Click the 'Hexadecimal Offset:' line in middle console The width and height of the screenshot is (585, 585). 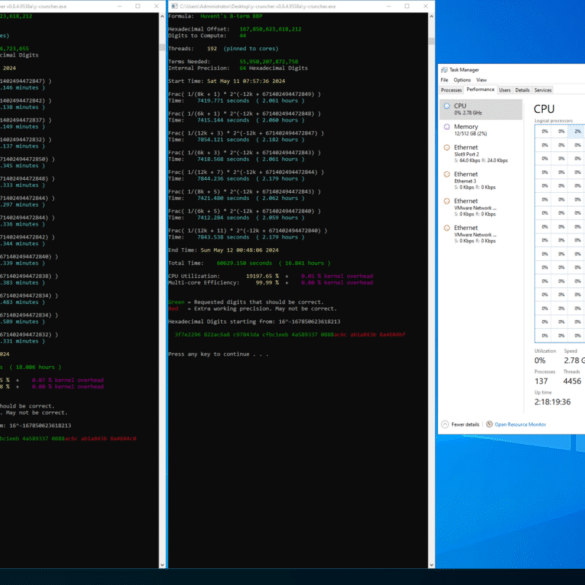pyautogui.click(x=235, y=29)
